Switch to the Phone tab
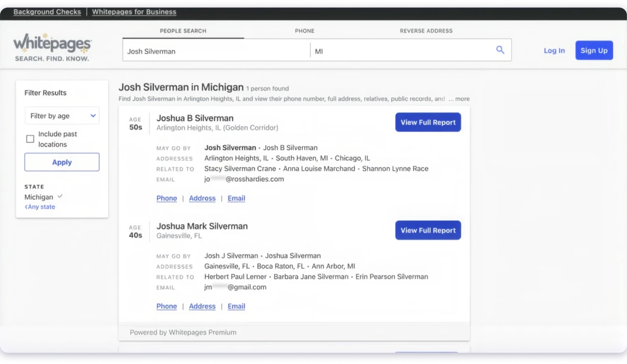 [x=305, y=31]
